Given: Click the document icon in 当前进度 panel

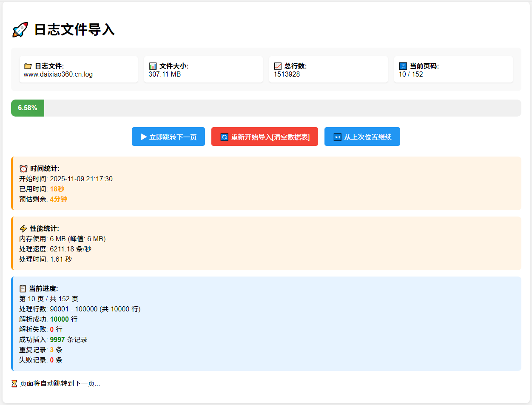Looking at the screenshot, I should tap(23, 288).
